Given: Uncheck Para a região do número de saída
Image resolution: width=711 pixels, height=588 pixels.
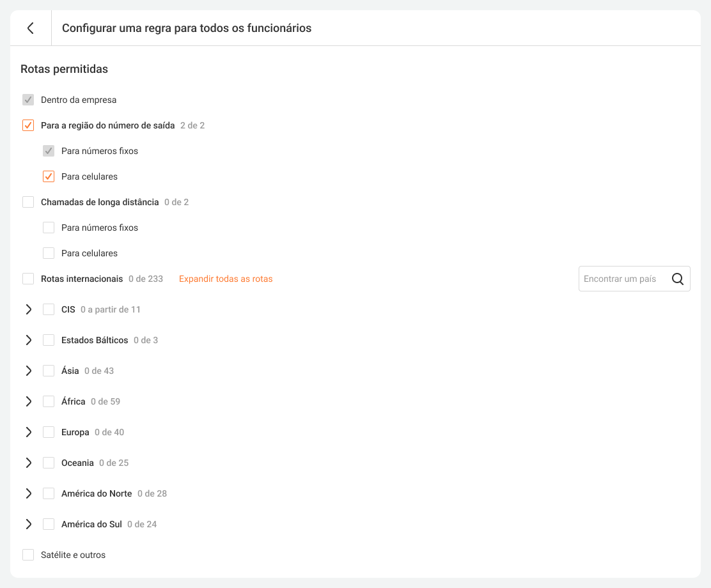Looking at the screenshot, I should pyautogui.click(x=28, y=125).
